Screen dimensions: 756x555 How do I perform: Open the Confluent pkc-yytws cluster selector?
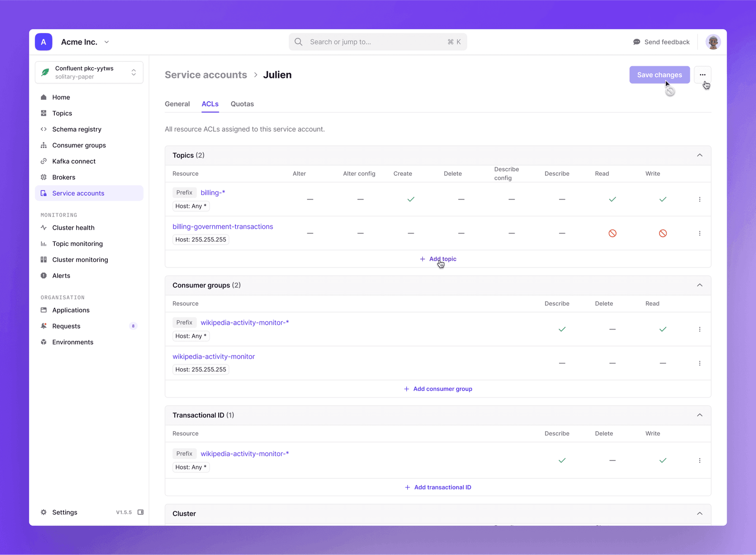(89, 72)
